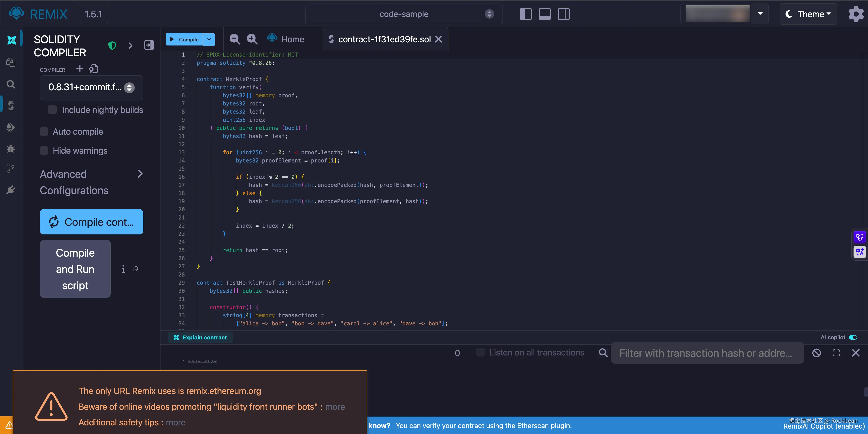Open Deploy & Run Transactions icon
The image size is (868, 434).
pos(11,127)
